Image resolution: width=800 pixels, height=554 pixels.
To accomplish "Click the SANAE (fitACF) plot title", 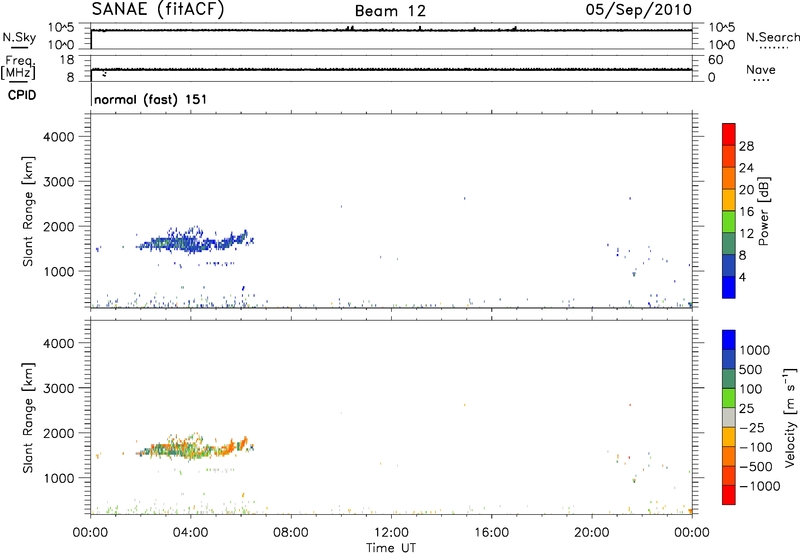I will pyautogui.click(x=158, y=9).
